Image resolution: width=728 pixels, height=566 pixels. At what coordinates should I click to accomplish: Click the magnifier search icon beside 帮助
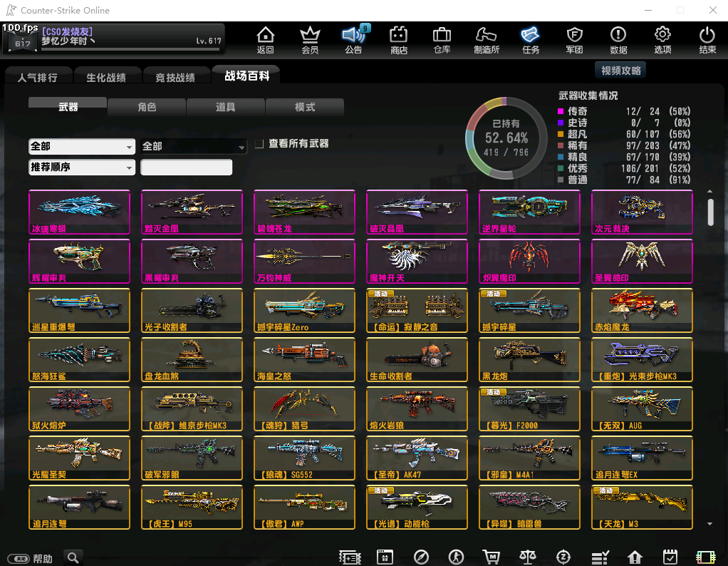coord(73,557)
